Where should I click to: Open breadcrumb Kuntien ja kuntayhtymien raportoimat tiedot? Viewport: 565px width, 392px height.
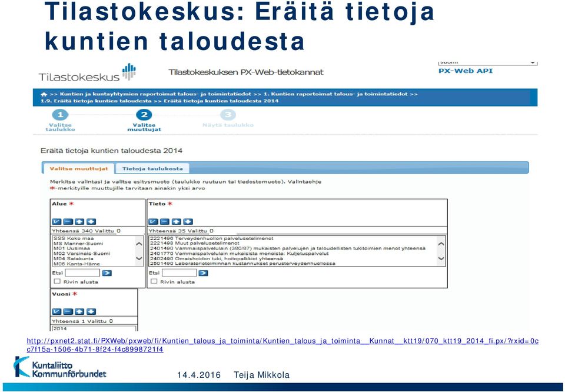pos(155,94)
